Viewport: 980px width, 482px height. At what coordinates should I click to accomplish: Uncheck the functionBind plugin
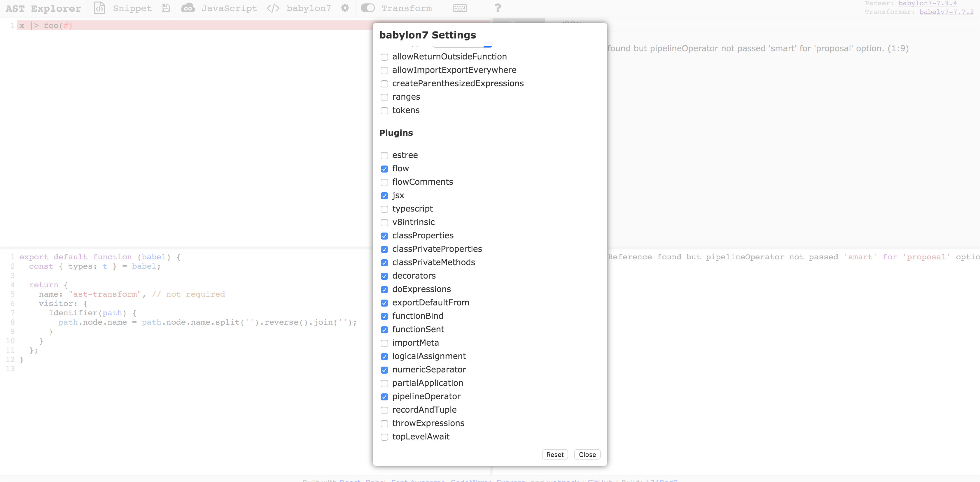click(384, 316)
